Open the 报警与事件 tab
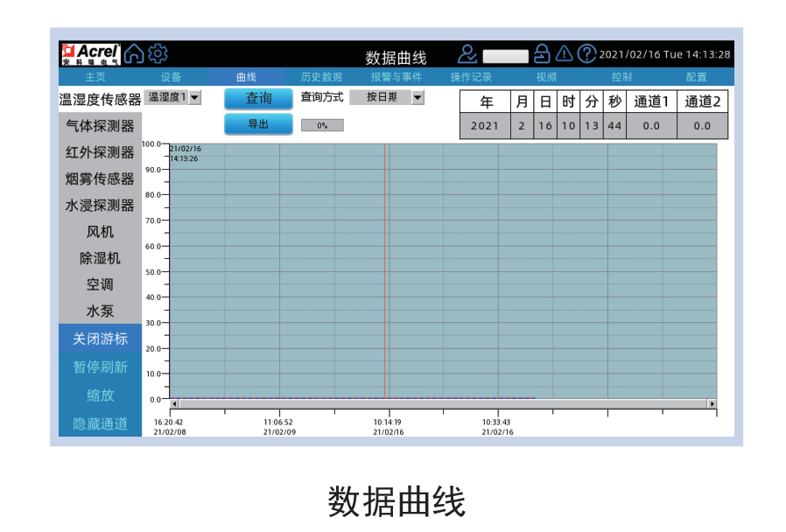Image resolution: width=786 pixels, height=532 pixels. [x=396, y=77]
